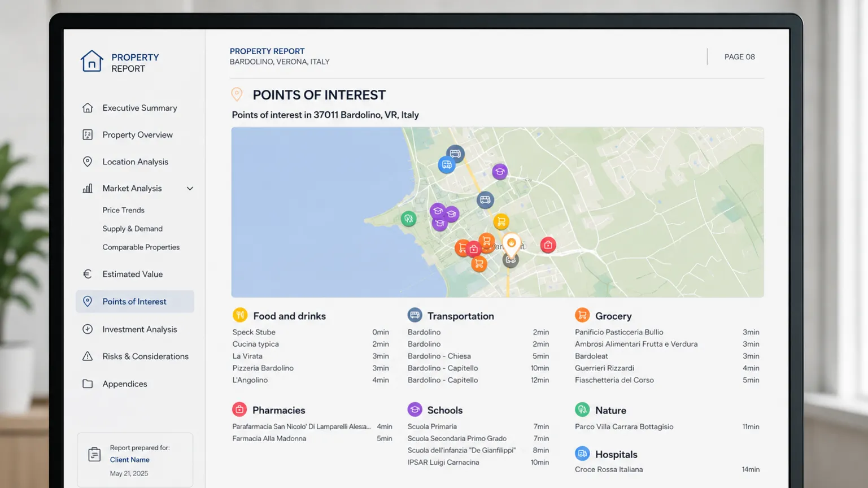Open the Price Trends subsection
Viewport: 868px width, 488px height.
[123, 210]
